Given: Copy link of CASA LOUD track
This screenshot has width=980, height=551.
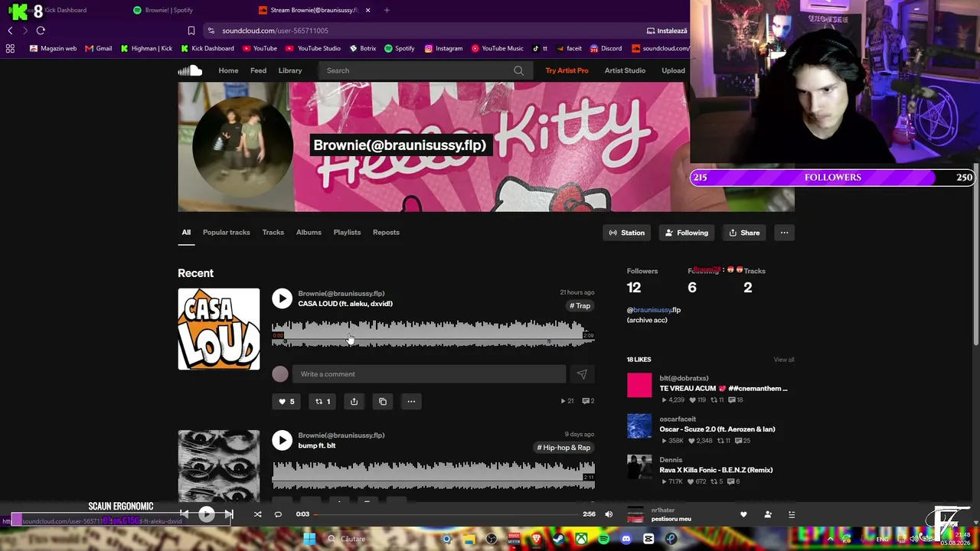Looking at the screenshot, I should click(383, 401).
